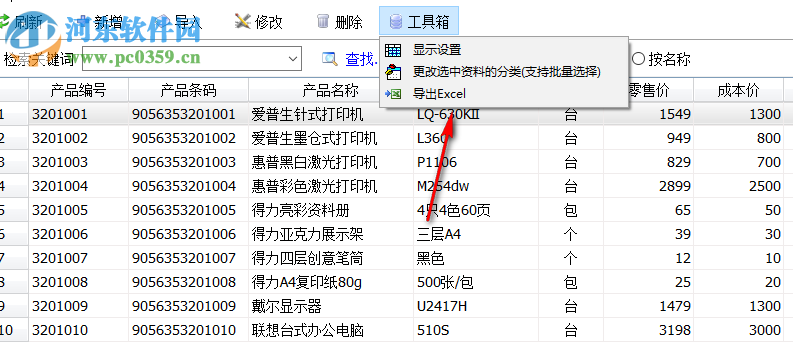Click the 修改 pencil icon
Screen dimensions: 793x361
tap(243, 21)
